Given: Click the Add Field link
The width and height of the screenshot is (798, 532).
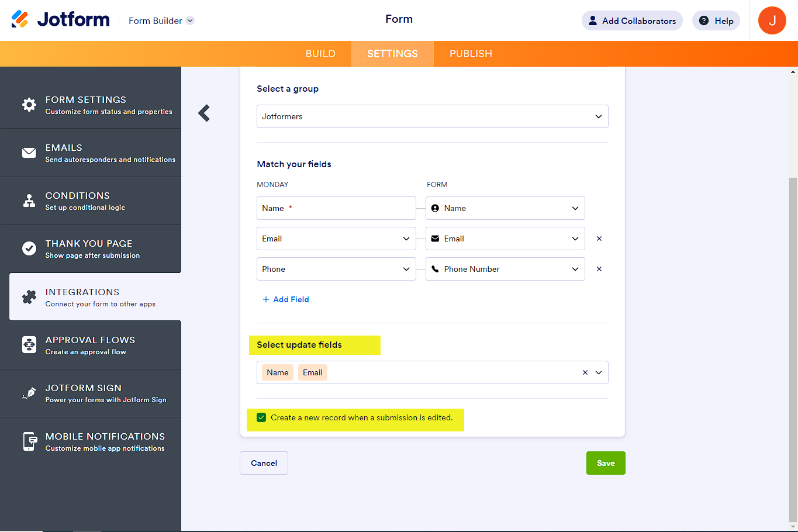Looking at the screenshot, I should 286,299.
